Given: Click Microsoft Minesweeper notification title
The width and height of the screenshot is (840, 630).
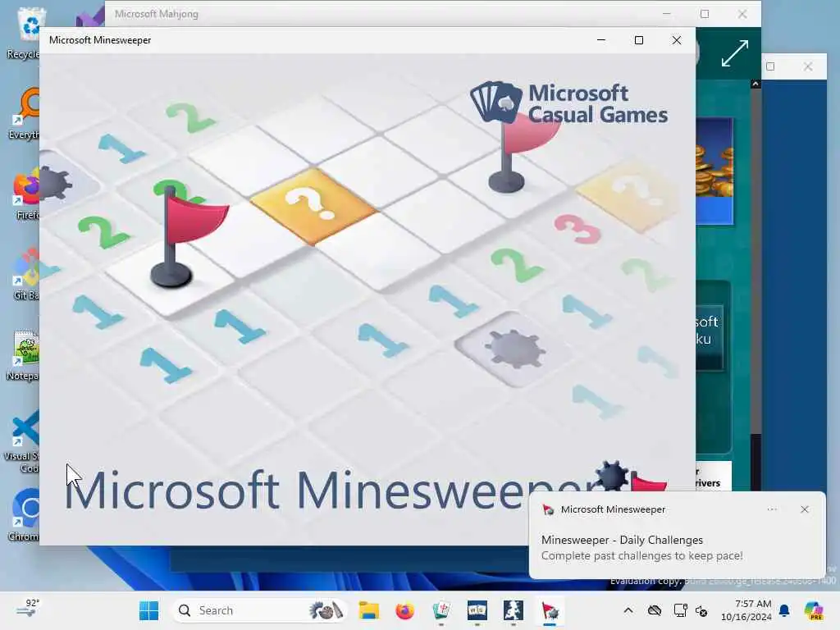Looking at the screenshot, I should click(x=613, y=509).
